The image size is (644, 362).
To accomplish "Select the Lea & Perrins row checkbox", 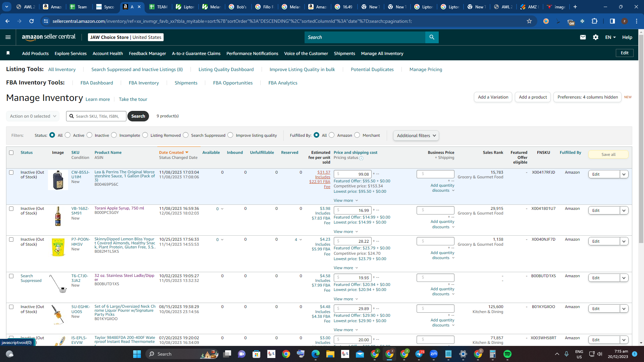I will click(11, 173).
